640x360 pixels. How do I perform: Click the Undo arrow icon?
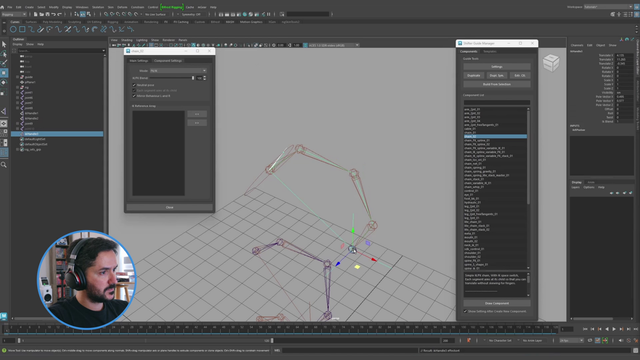point(53,14)
